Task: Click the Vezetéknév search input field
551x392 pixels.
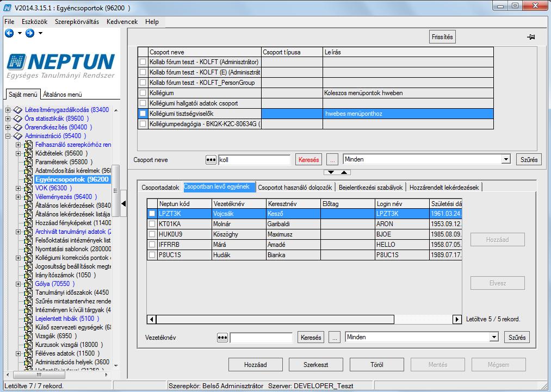Action: click(261, 338)
